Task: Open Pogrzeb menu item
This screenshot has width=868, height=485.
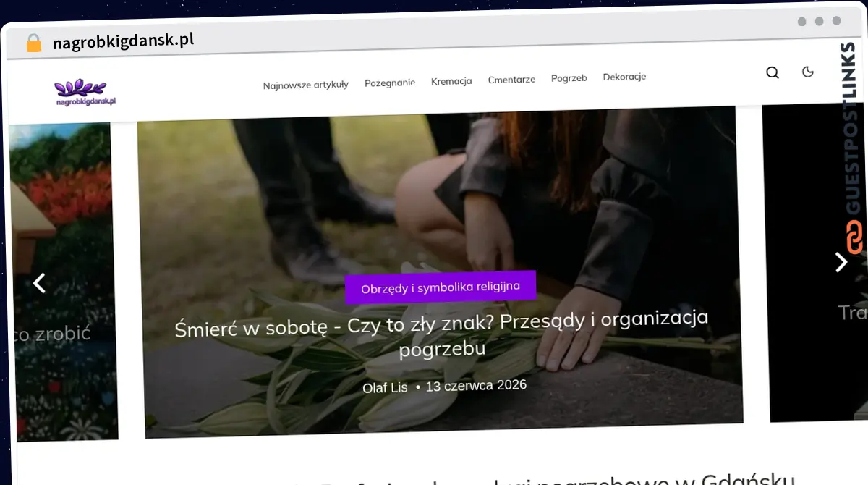Action: pos(569,78)
